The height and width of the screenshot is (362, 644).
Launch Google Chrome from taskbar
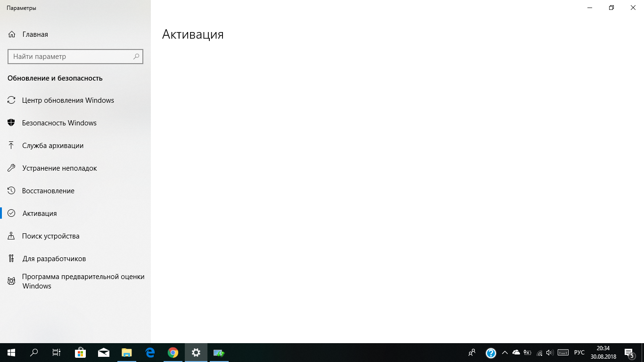point(173,353)
